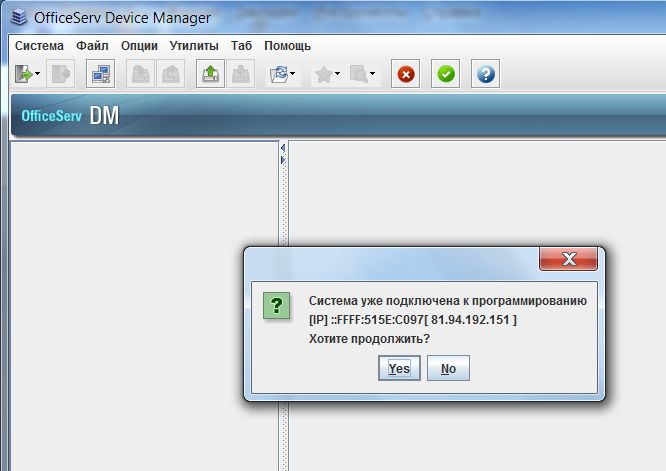Click 'Система уже подключена к программированию' message
The height and width of the screenshot is (471, 666).
(x=448, y=301)
